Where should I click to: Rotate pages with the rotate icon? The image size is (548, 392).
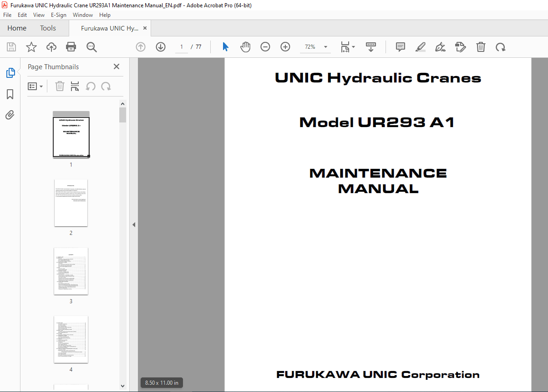tap(501, 47)
